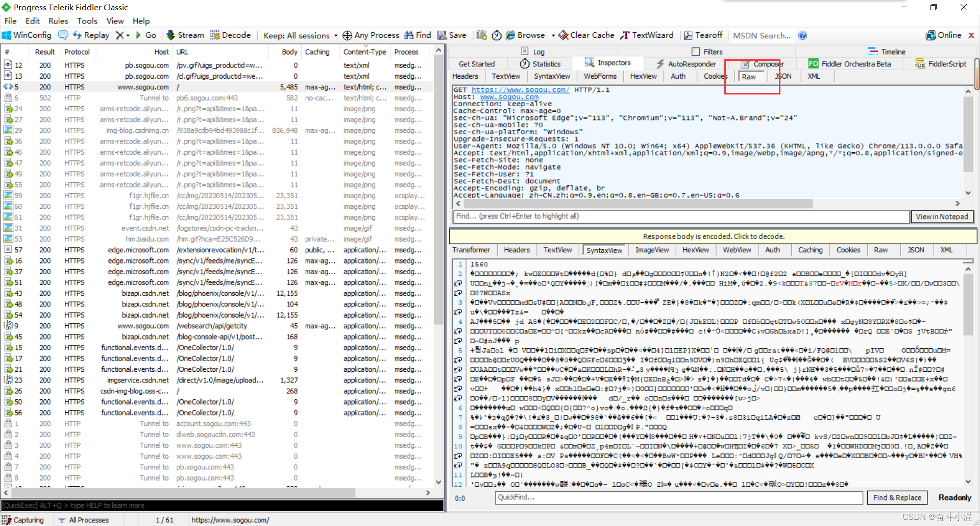Image resolution: width=980 pixels, height=526 pixels.
Task: Toggle the Decode button
Action: point(230,35)
